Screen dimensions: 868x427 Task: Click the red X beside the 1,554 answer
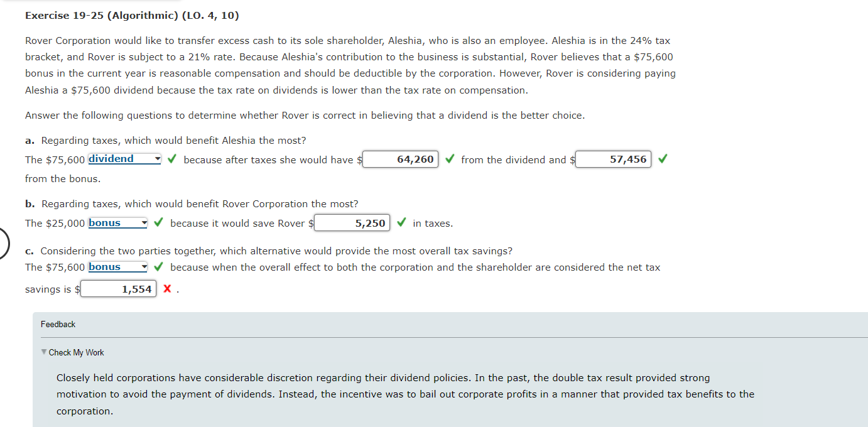coord(166,288)
